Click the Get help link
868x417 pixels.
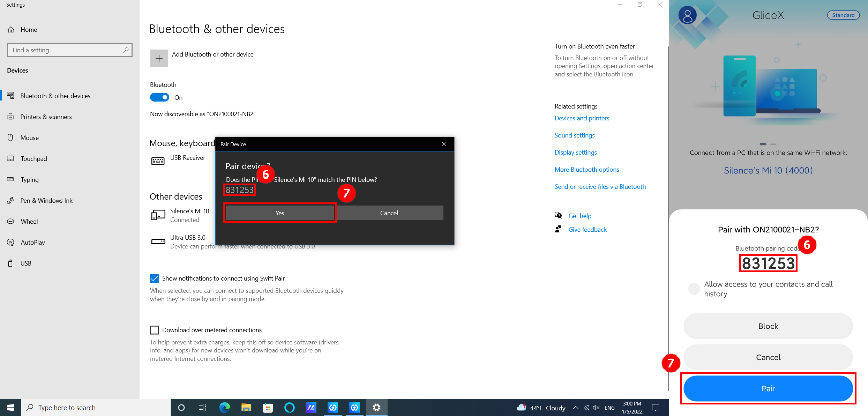tap(580, 216)
